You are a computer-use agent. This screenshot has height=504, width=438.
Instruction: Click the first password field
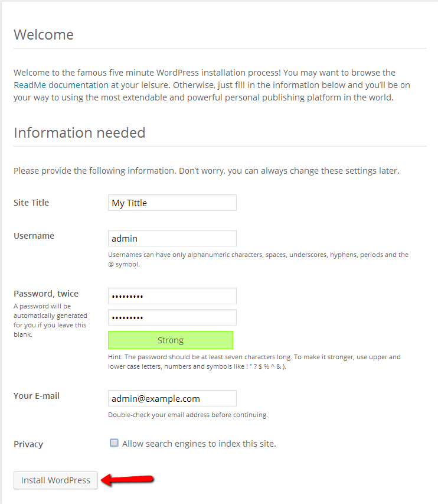pos(172,296)
